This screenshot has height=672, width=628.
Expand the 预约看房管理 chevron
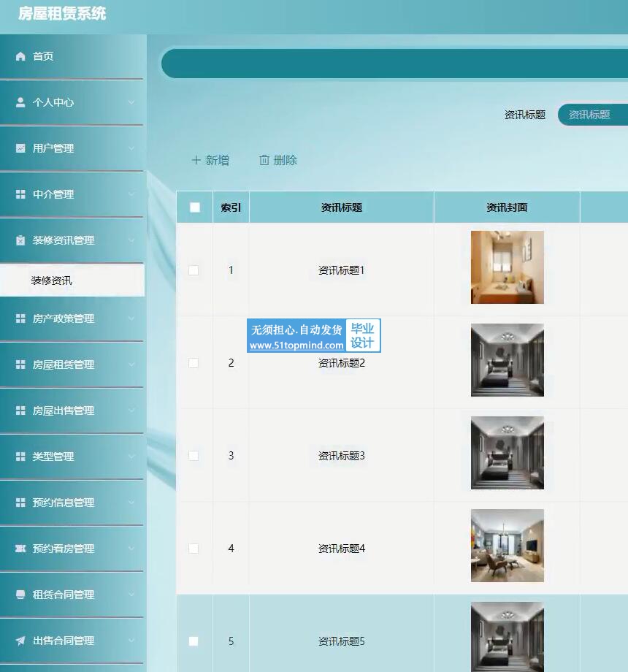pos(131,549)
